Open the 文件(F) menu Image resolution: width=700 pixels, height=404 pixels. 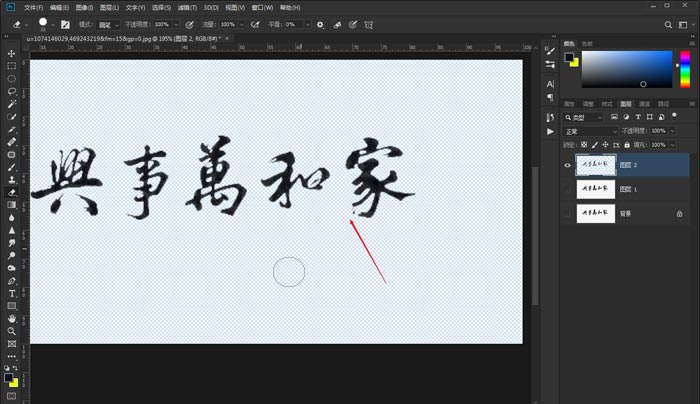click(x=33, y=8)
